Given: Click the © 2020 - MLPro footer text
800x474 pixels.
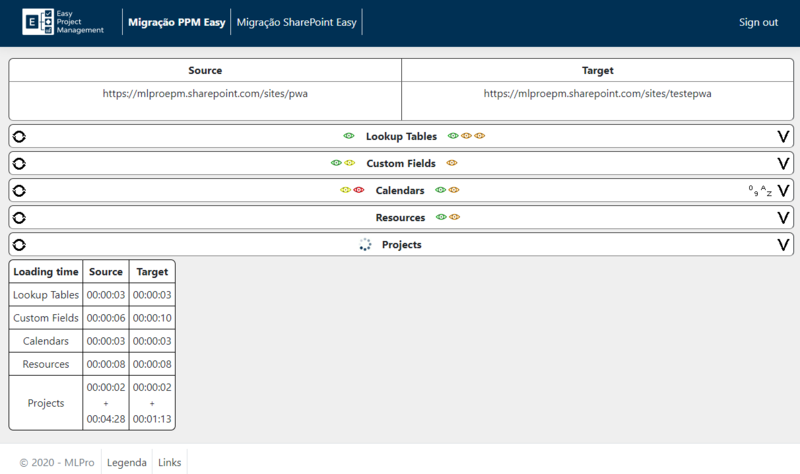Looking at the screenshot, I should pos(57,462).
